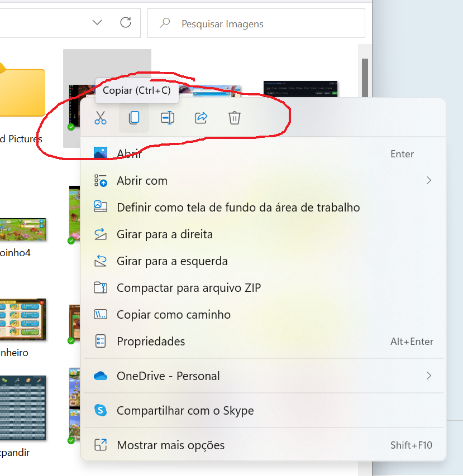Select Girar para a esquerda
Viewport: 463px width, 476px height.
172,261
